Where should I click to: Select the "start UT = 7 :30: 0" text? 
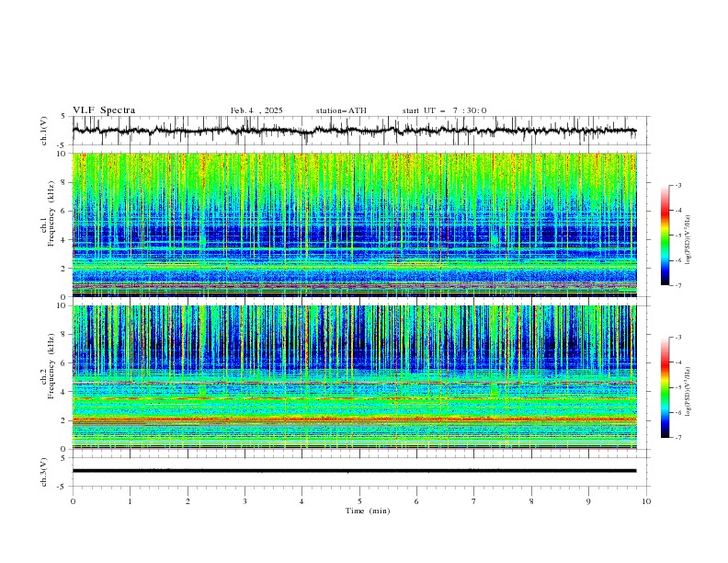coord(444,110)
